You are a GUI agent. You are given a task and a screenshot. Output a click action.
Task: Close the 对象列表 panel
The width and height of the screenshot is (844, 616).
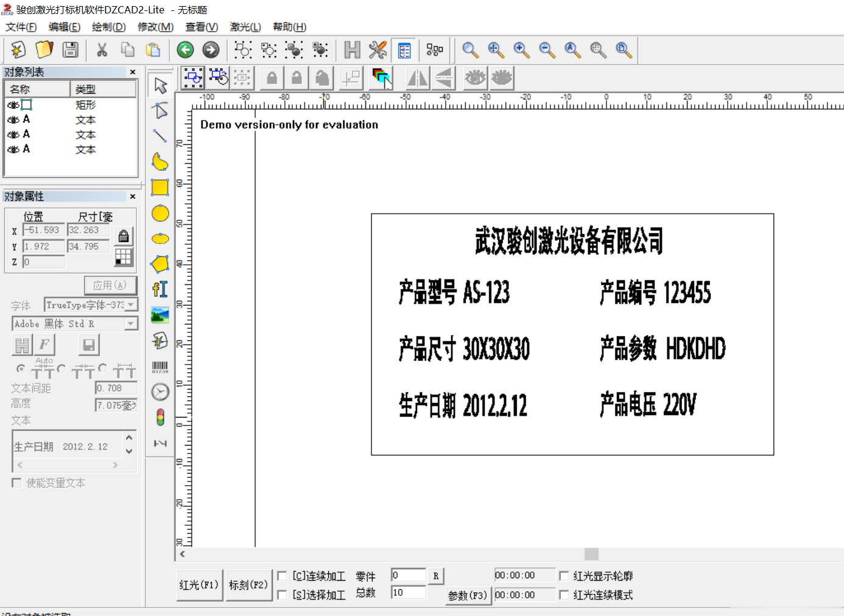pyautogui.click(x=133, y=72)
